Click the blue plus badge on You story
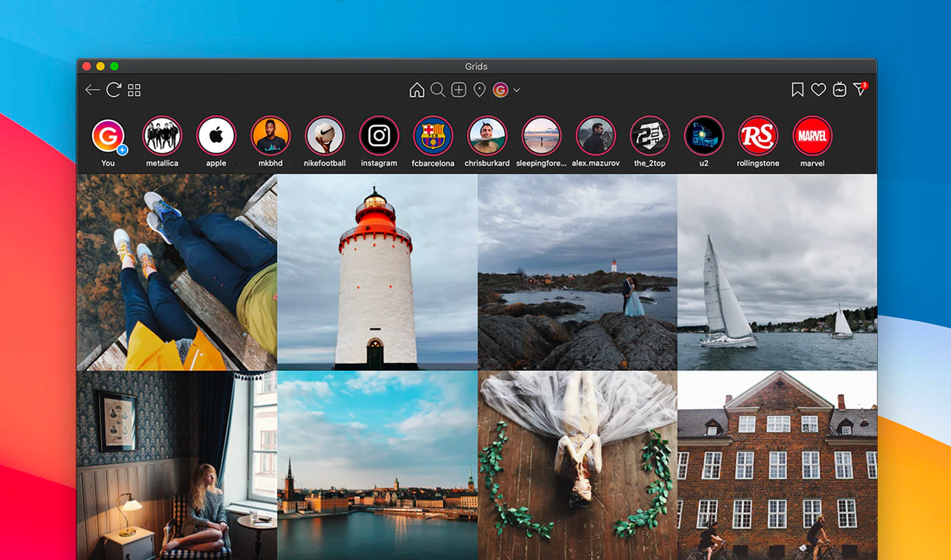Image resolution: width=951 pixels, height=560 pixels. 122,149
